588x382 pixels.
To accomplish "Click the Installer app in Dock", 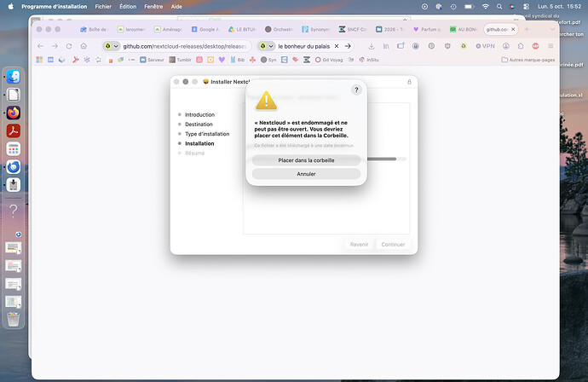I will 14,185.
